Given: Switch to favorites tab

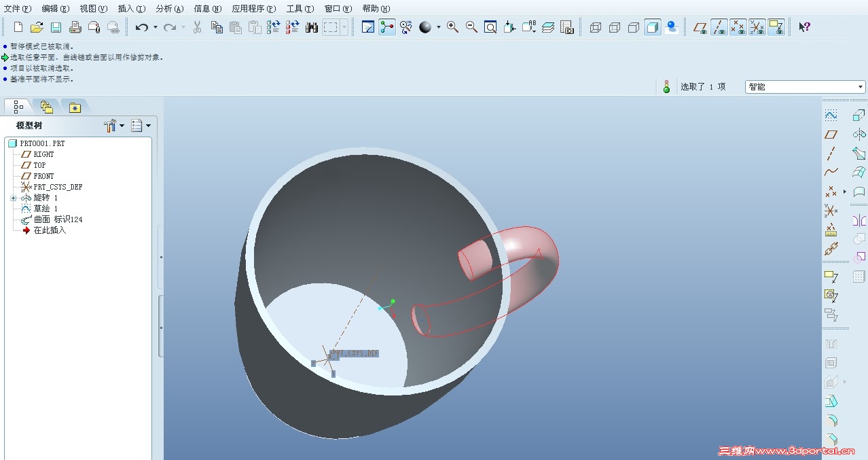Looking at the screenshot, I should pyautogui.click(x=74, y=107).
